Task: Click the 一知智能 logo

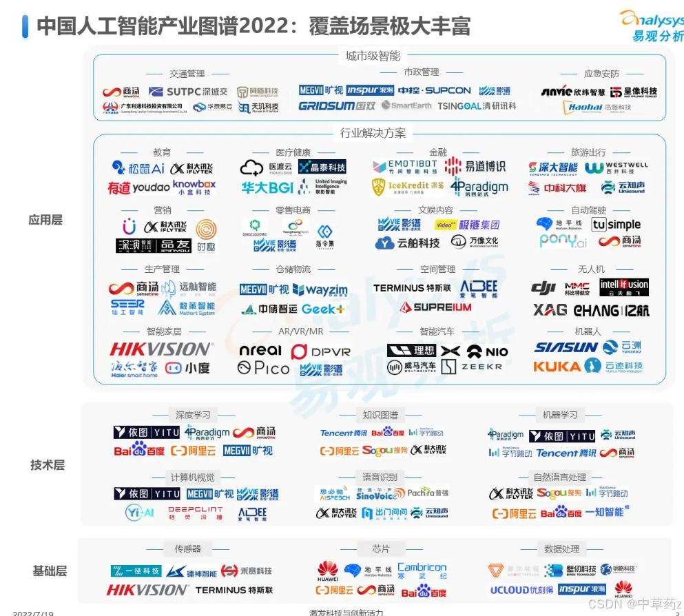Action: coord(608,512)
